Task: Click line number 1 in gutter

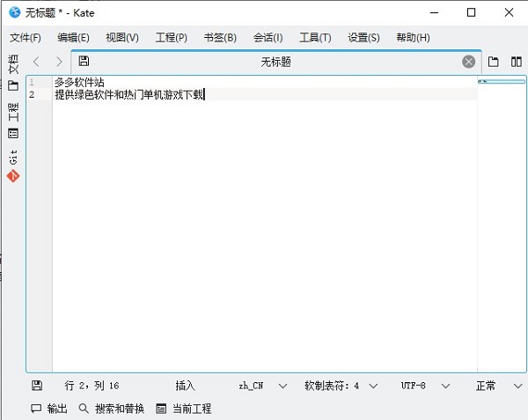Action: pyautogui.click(x=32, y=82)
